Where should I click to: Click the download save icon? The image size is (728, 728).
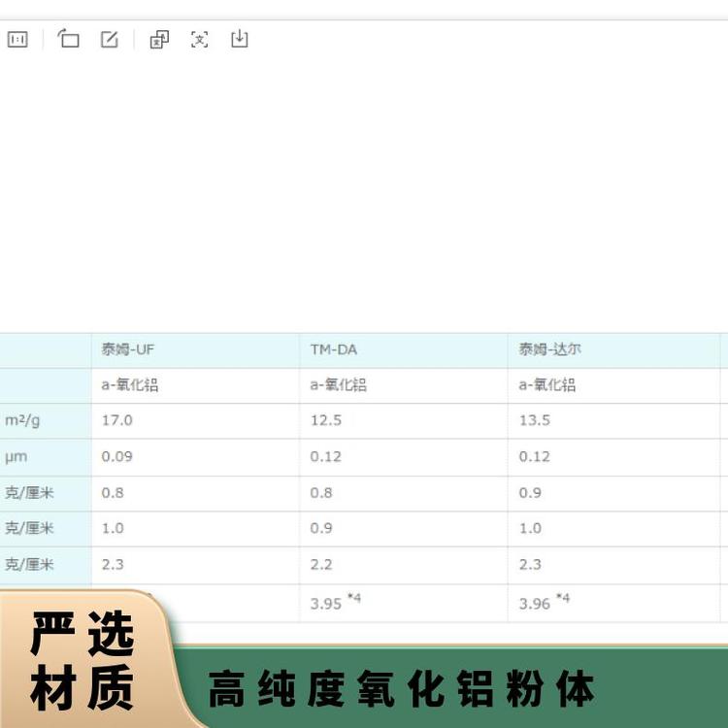pos(240,39)
